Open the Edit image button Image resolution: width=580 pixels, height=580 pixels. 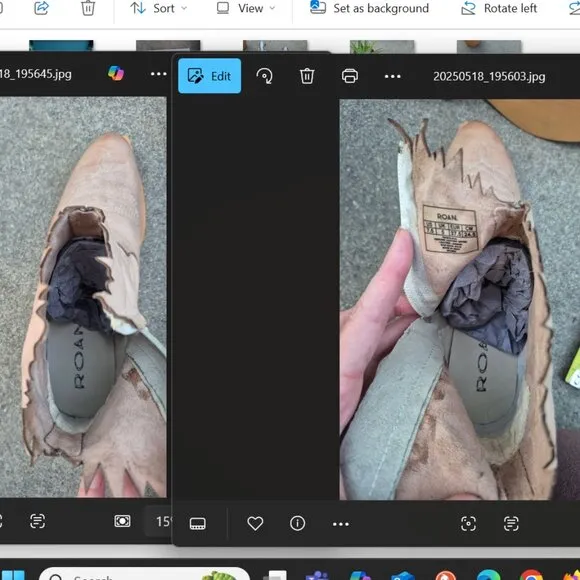tap(209, 76)
